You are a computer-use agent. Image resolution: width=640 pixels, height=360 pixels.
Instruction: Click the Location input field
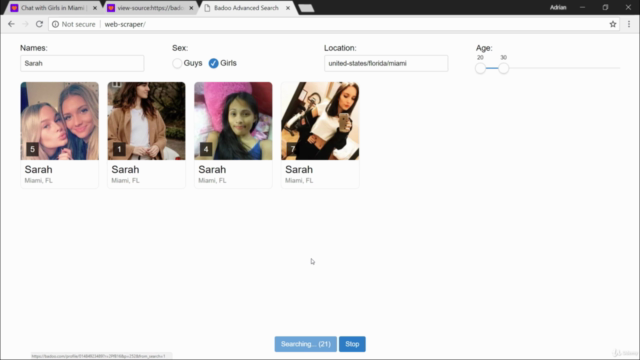point(386,63)
